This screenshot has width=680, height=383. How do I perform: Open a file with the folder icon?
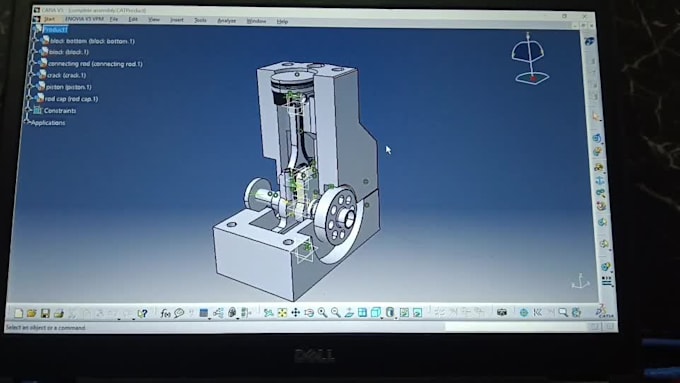click(31, 313)
